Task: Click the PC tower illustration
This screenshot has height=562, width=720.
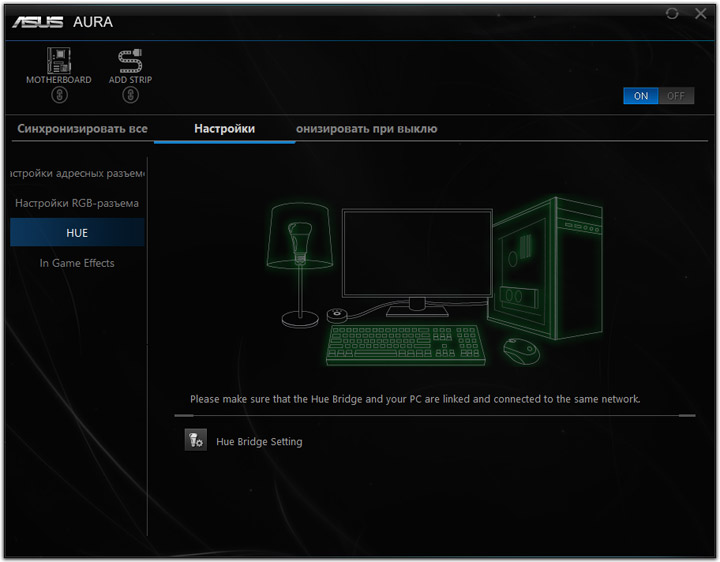Action: click(x=545, y=269)
